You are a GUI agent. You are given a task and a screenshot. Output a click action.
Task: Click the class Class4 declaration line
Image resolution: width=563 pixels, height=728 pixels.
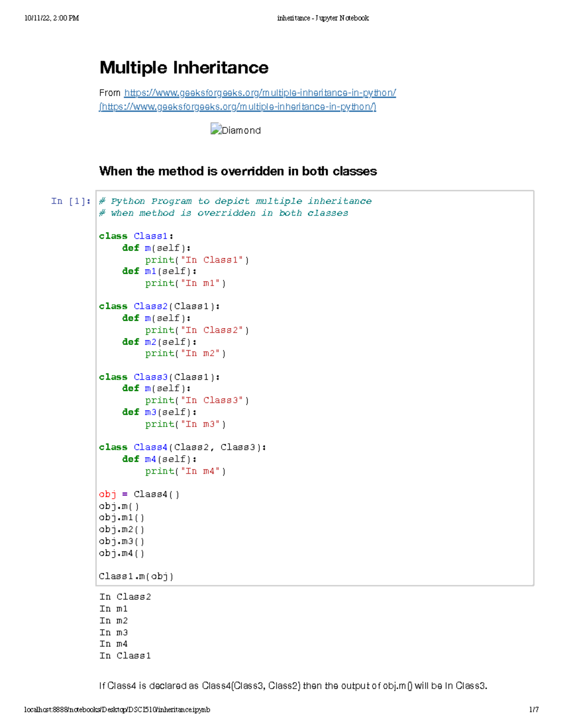pos(183,447)
